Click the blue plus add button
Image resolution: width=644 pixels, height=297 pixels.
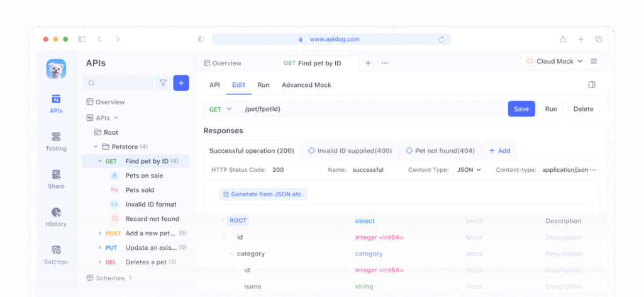(x=181, y=83)
